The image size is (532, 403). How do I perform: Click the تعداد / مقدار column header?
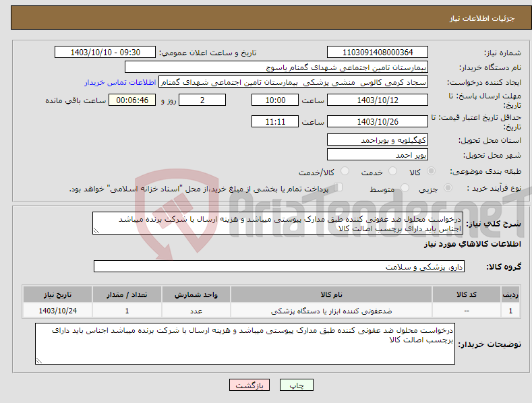click(x=127, y=294)
